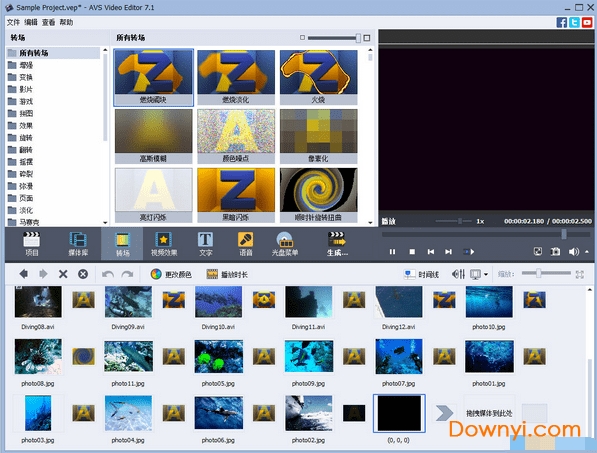Select the 颜色噪点 transition thumbnail
This screenshot has width=597, height=453.
coord(236,136)
